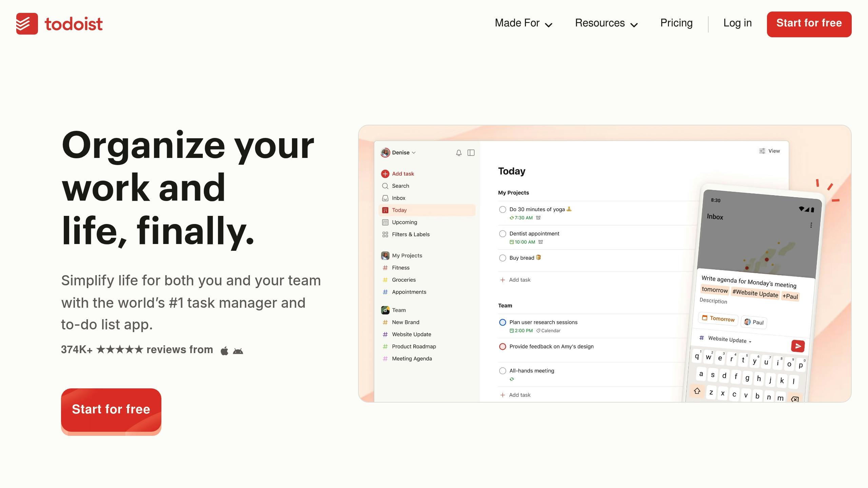Toggle sidebar layout icon next to bell
868x488 pixels.
(471, 153)
